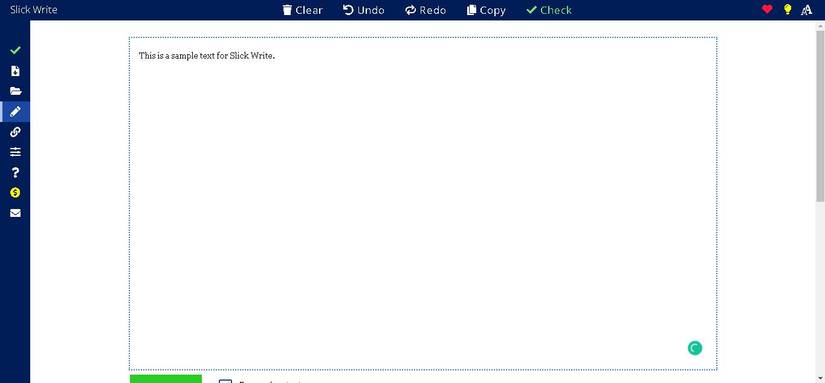Open the folder icon in sidebar
The height and width of the screenshot is (383, 825).
[x=15, y=91]
